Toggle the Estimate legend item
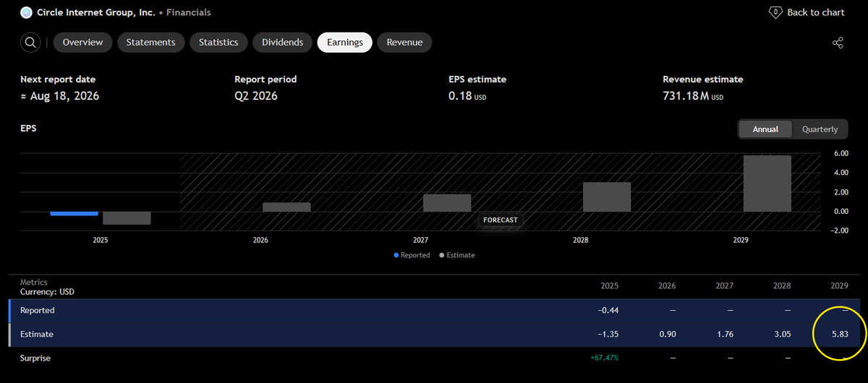This screenshot has height=383, width=868. [457, 255]
